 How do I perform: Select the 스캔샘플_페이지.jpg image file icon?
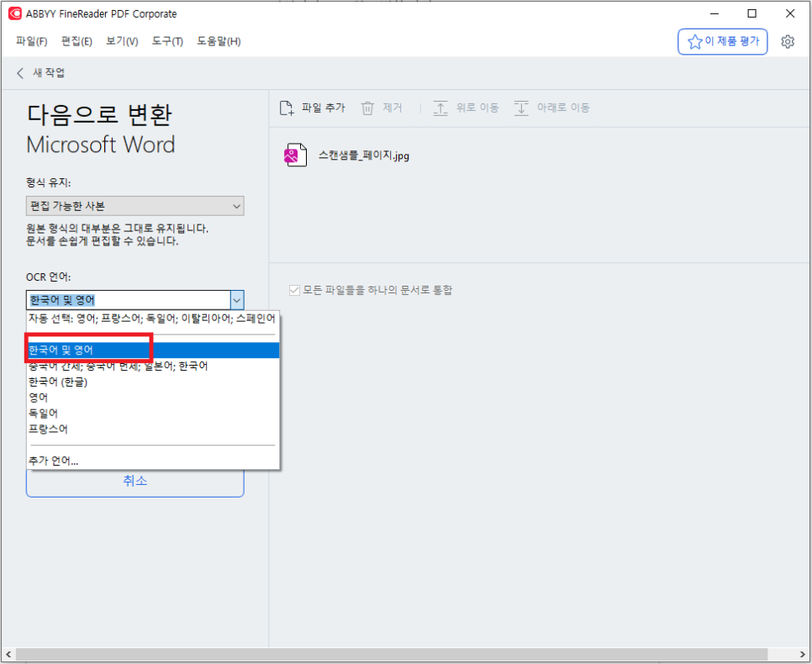(295, 155)
